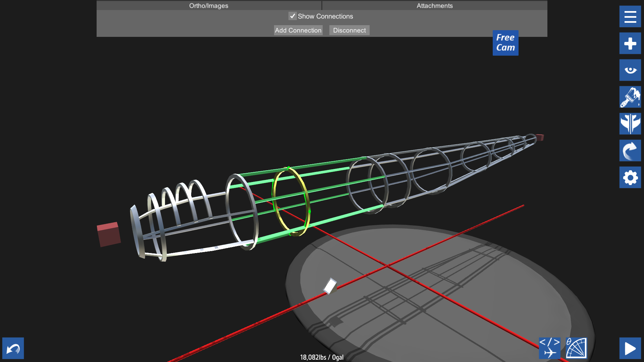Switch to the Ortho/Images tab
This screenshot has height=362, width=644.
point(209,5)
